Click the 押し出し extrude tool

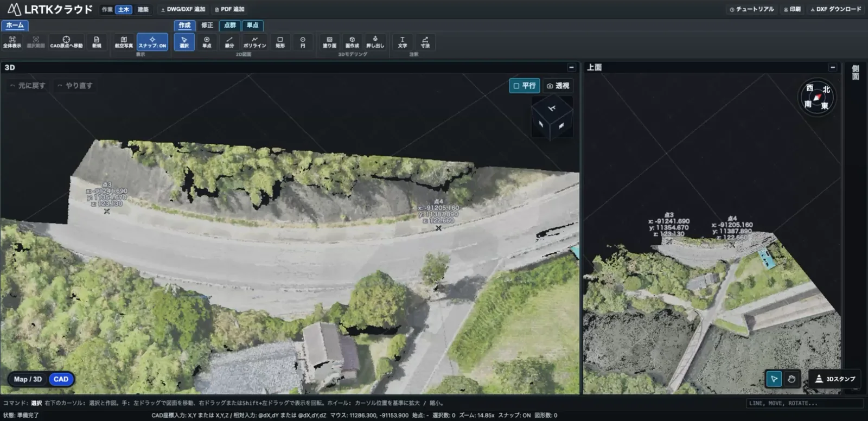point(375,42)
